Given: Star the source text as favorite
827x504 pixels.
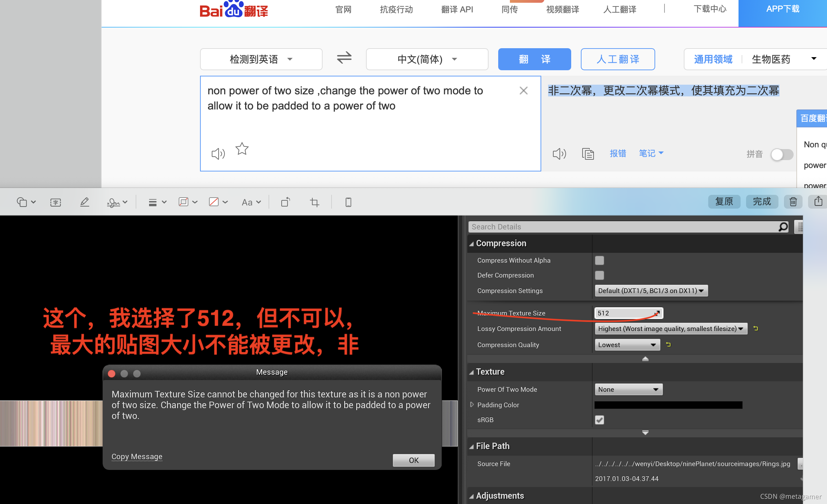Looking at the screenshot, I should pos(242,149).
